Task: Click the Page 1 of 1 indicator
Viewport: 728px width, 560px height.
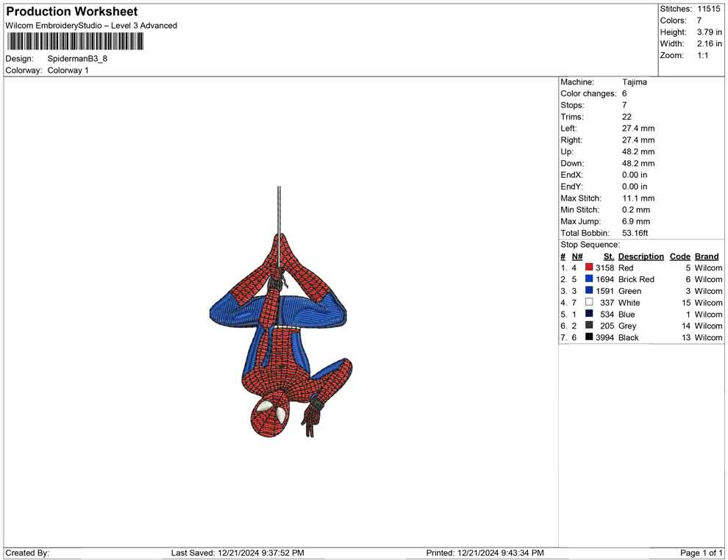Action: point(702,553)
